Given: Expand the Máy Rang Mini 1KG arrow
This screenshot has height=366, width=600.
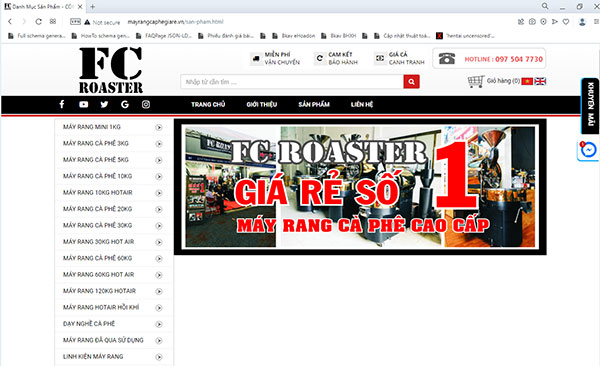Looking at the screenshot, I should click(159, 127).
